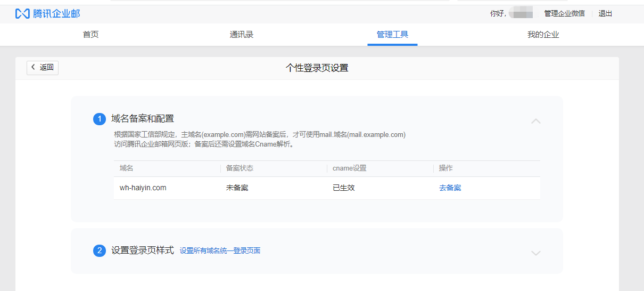Click the step 2 numbered circle icon
644x291 pixels.
pyautogui.click(x=100, y=250)
